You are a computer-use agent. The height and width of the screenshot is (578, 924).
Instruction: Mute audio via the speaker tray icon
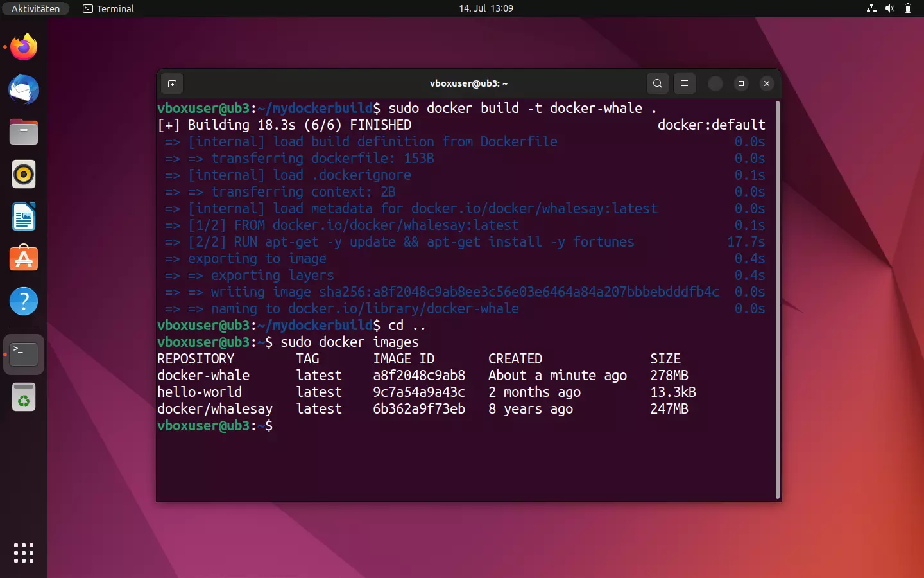point(890,8)
